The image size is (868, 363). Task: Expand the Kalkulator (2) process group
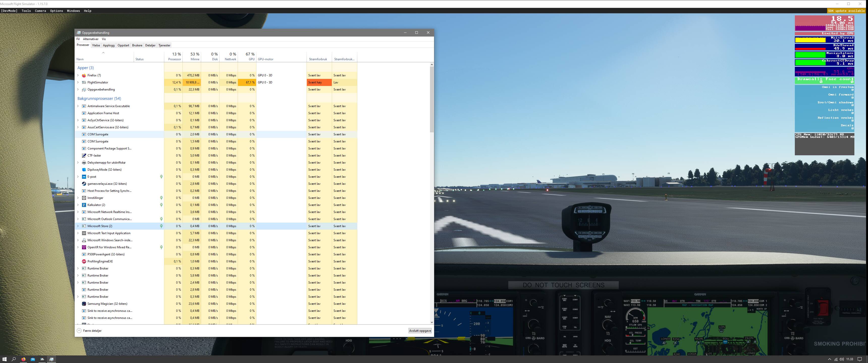(x=78, y=205)
